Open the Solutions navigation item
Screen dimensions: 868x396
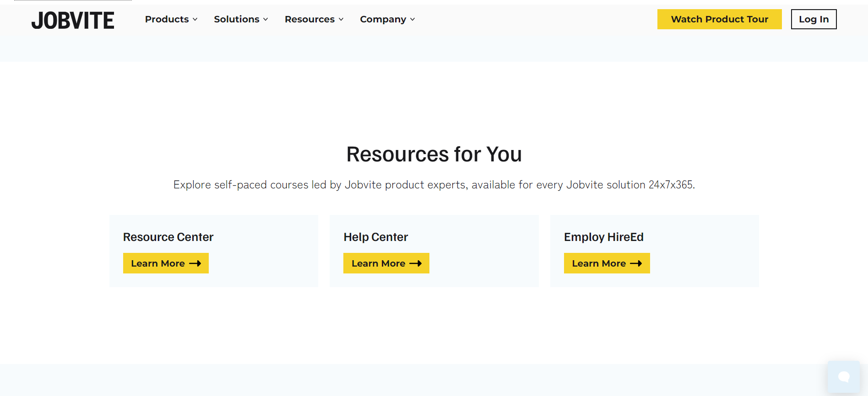[236, 19]
